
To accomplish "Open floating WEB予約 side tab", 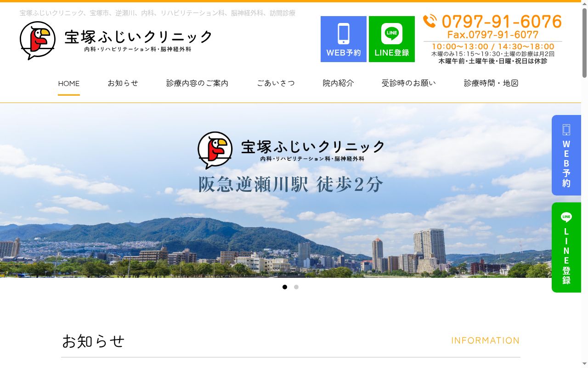I will coord(566,155).
